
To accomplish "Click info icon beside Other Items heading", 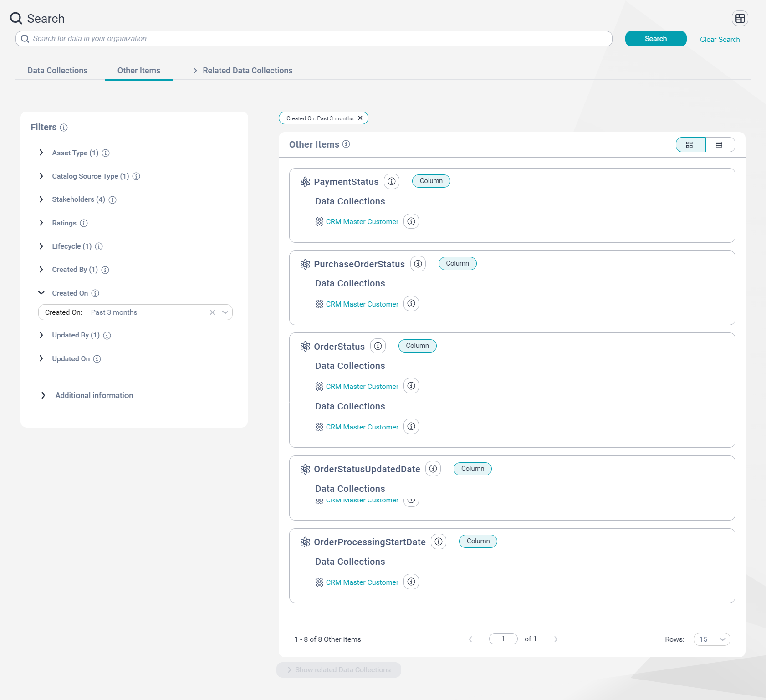I will [346, 144].
